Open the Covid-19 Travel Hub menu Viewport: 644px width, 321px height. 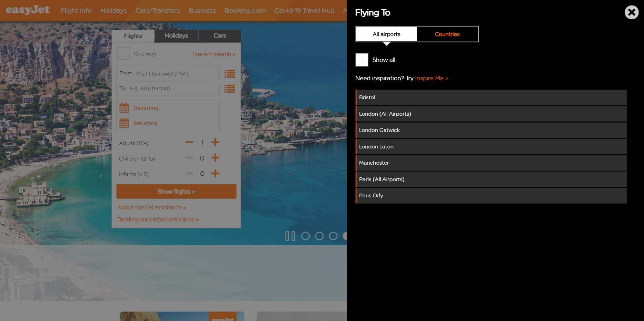pyautogui.click(x=305, y=10)
